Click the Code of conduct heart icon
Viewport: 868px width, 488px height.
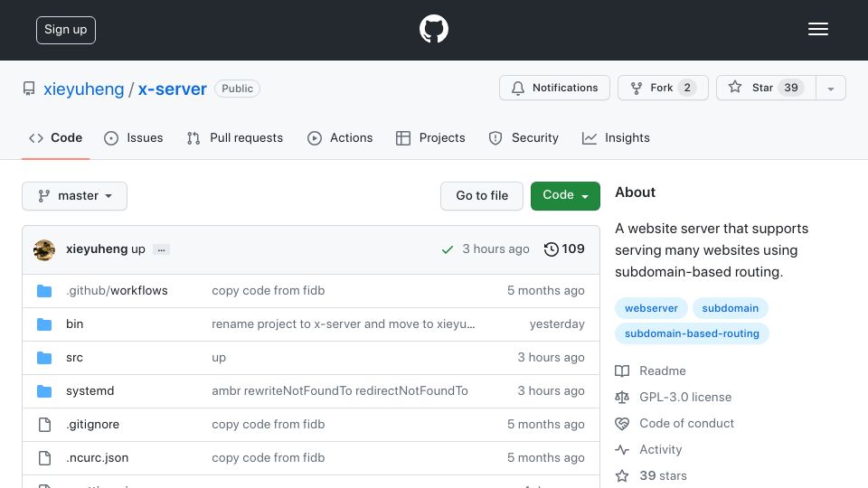pos(622,423)
